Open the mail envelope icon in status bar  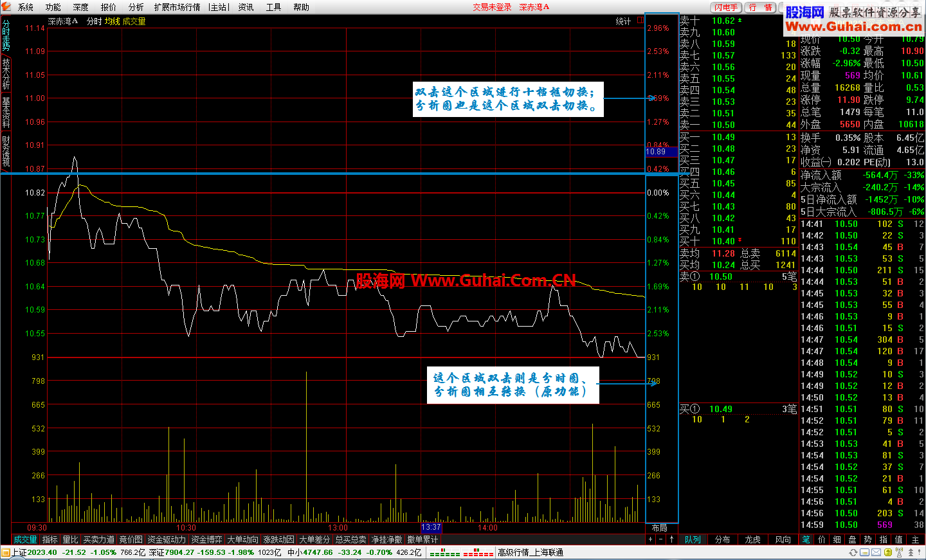pos(876,552)
